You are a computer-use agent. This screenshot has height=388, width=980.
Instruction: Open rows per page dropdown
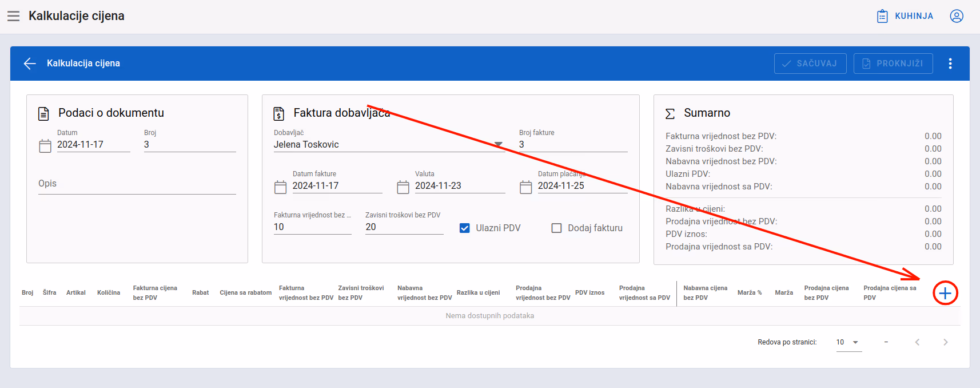click(x=849, y=342)
